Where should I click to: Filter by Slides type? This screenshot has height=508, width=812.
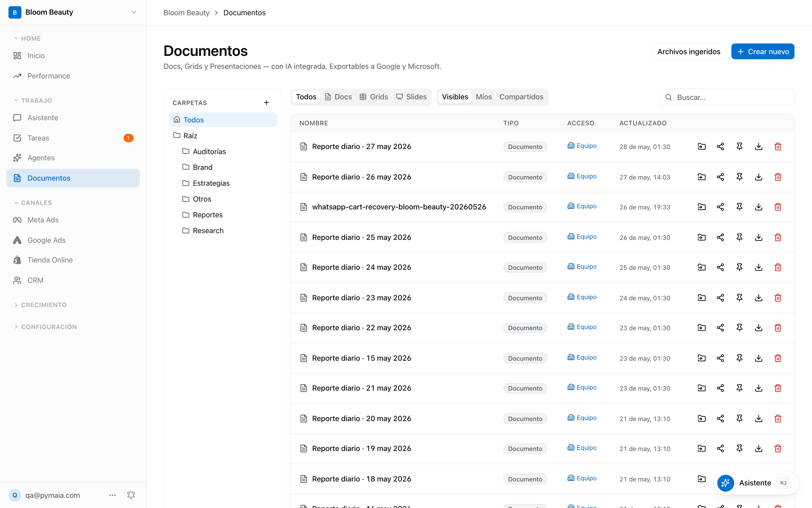coord(411,97)
